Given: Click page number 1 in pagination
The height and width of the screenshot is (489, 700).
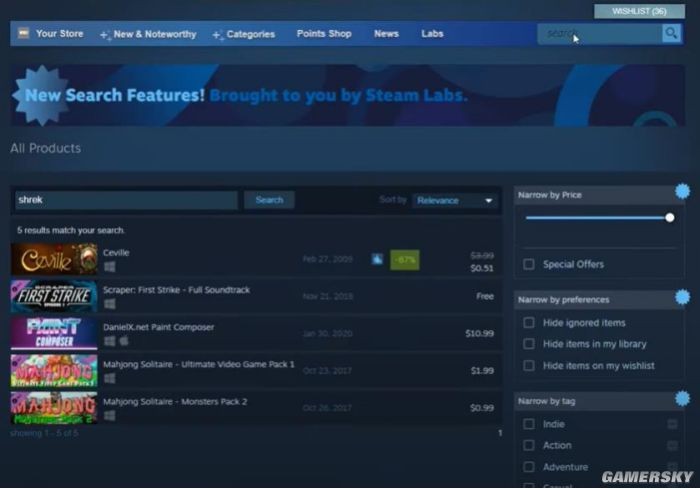Looking at the screenshot, I should pos(500,433).
